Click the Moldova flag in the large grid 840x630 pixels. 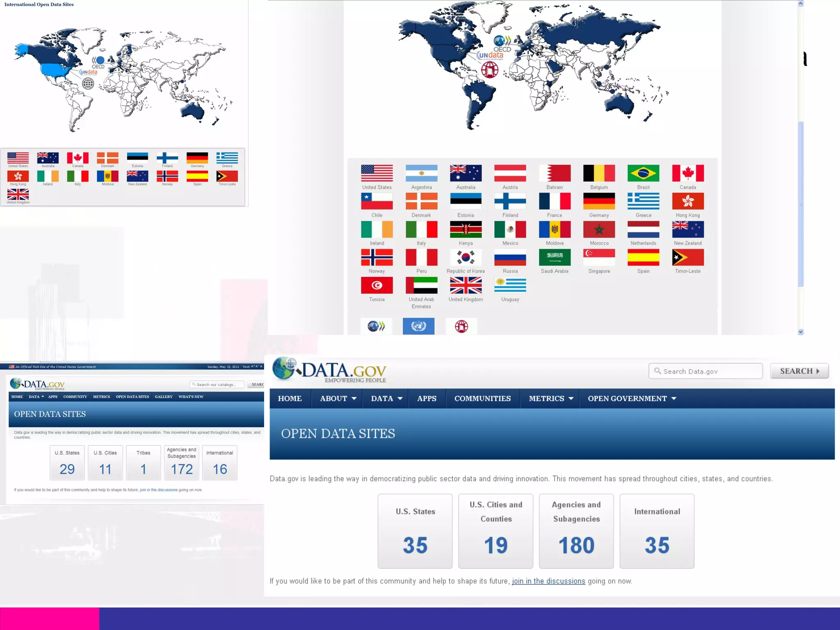tap(555, 229)
